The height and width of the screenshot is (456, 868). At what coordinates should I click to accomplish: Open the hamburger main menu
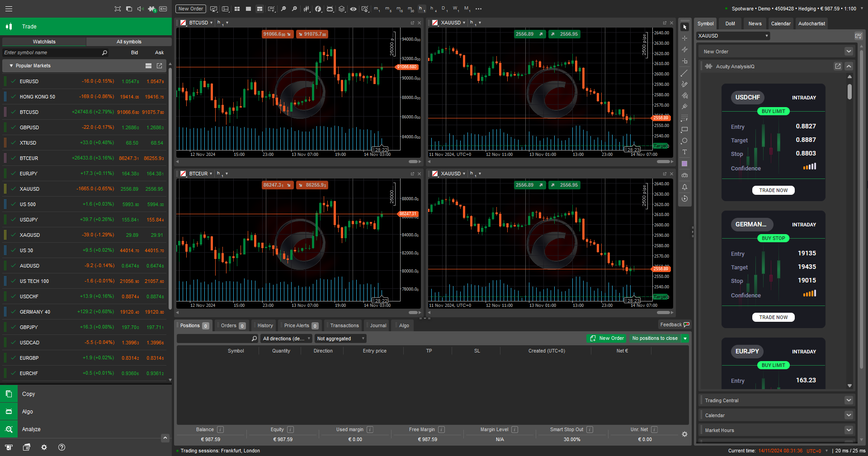click(9, 9)
